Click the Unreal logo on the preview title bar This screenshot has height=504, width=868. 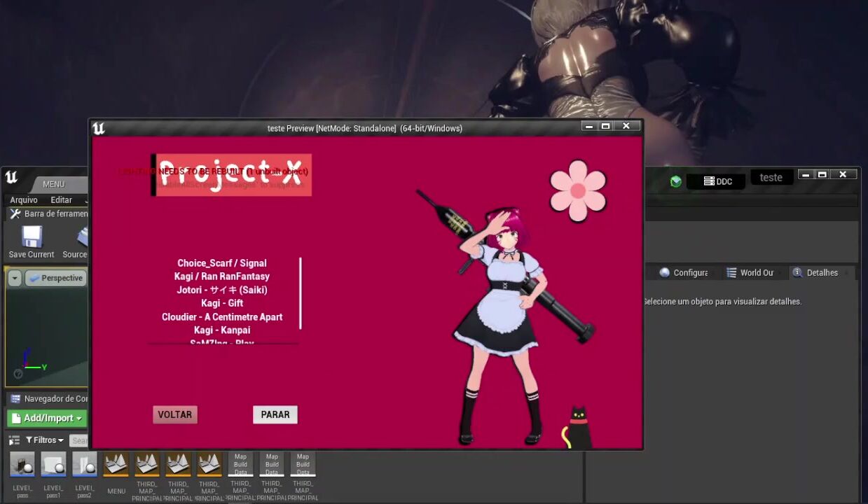click(99, 128)
